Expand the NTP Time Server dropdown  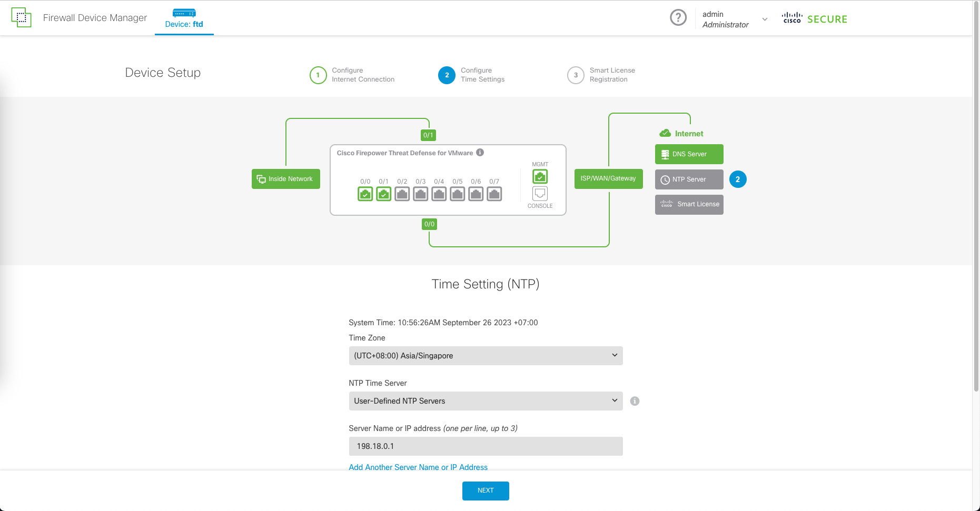click(x=485, y=401)
